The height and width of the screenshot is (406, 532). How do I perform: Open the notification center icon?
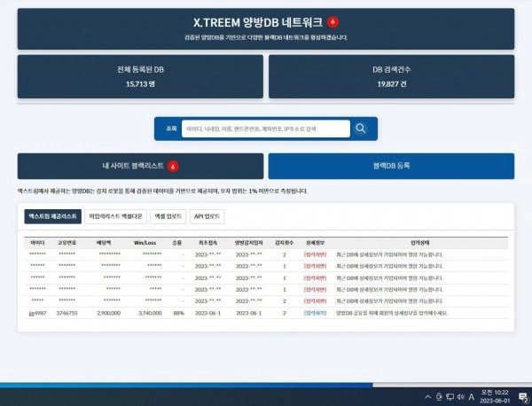[x=523, y=397]
